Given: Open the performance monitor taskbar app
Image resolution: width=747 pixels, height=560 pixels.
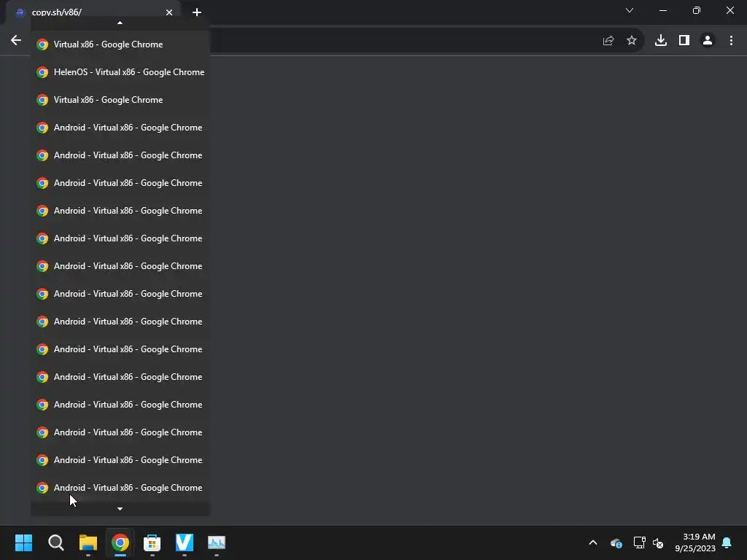Looking at the screenshot, I should pyautogui.click(x=216, y=542).
